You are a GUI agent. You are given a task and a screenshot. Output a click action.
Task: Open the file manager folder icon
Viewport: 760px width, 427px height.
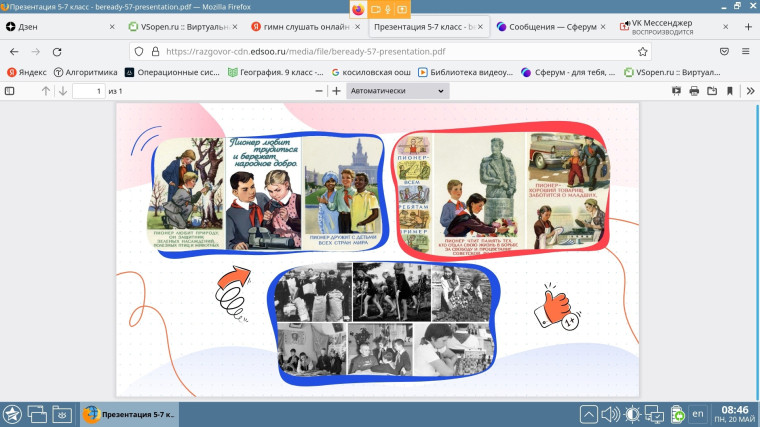click(62, 414)
